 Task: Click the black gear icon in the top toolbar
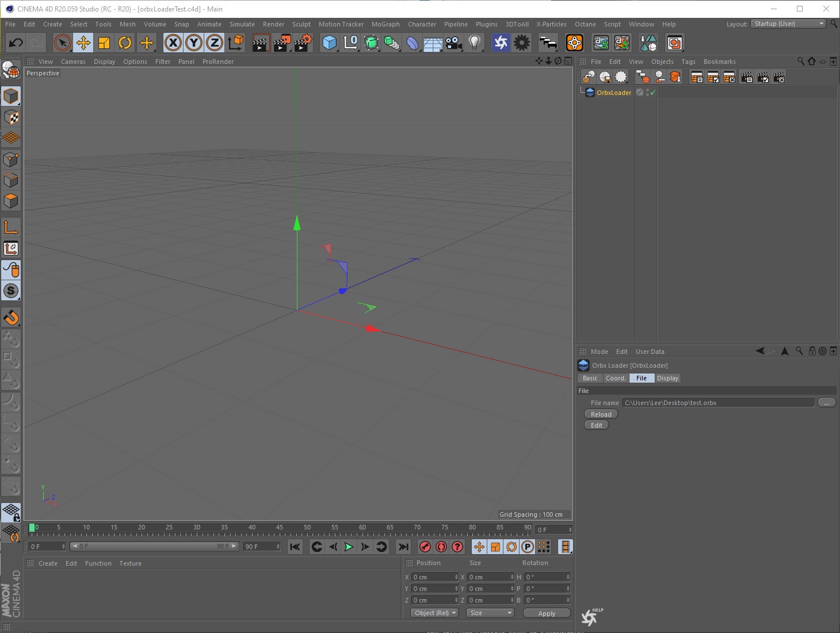pyautogui.click(x=522, y=43)
